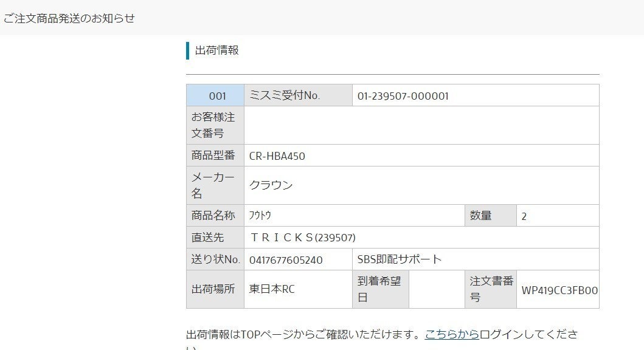
Task: Select the 数量 label cell
Action: [x=481, y=216]
